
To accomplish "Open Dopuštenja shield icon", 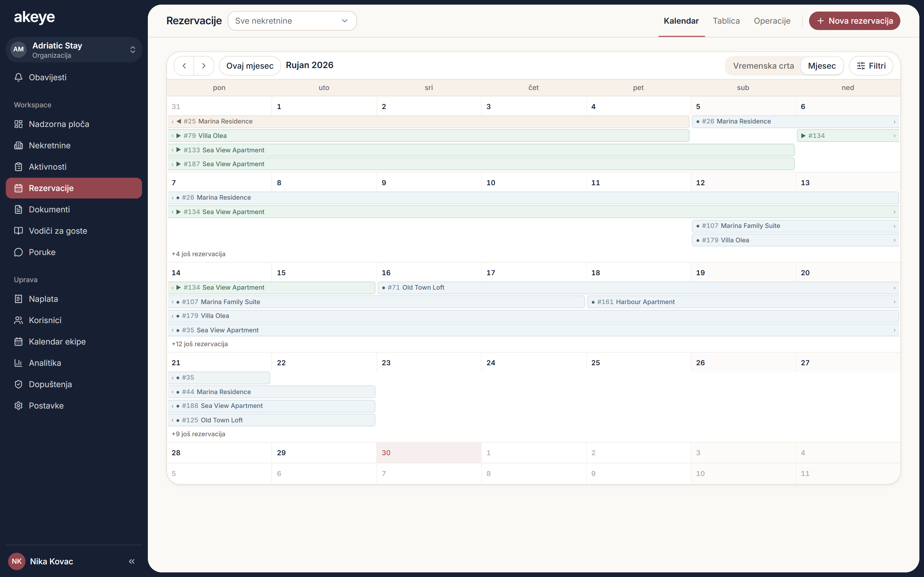I will [18, 384].
